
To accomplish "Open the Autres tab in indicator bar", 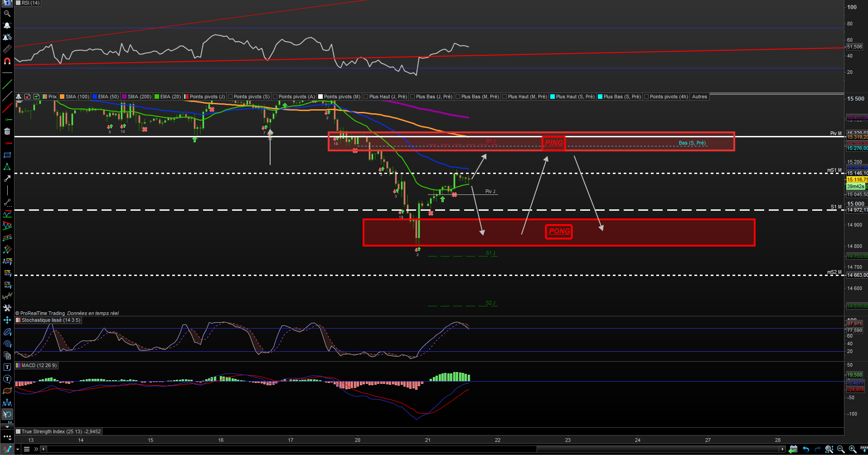I will tap(699, 97).
